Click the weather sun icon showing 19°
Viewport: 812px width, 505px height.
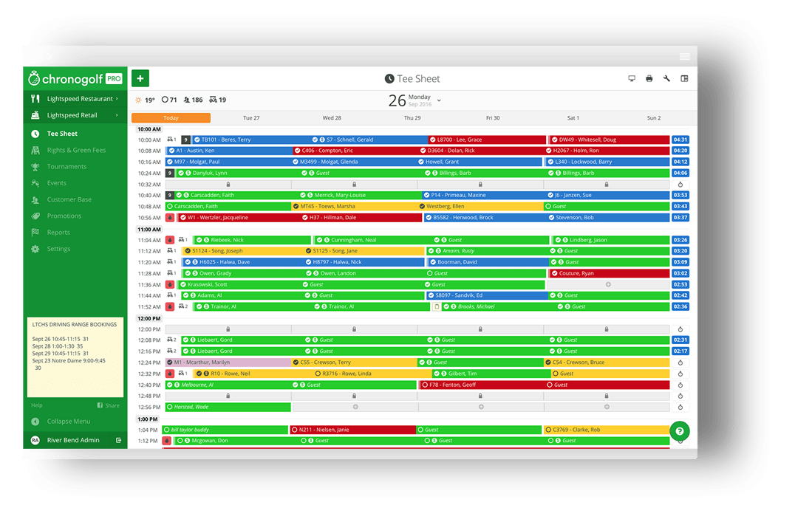[x=139, y=99]
